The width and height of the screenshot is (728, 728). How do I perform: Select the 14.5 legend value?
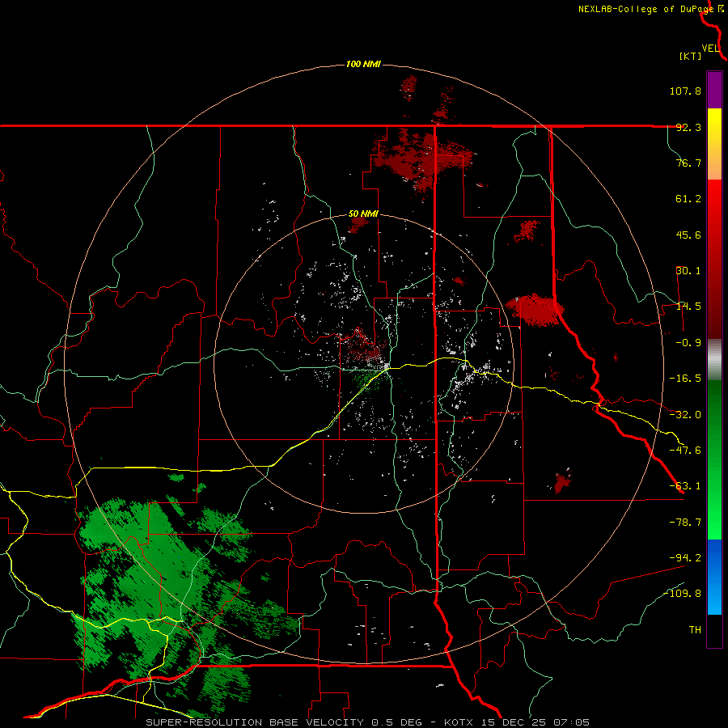click(688, 307)
